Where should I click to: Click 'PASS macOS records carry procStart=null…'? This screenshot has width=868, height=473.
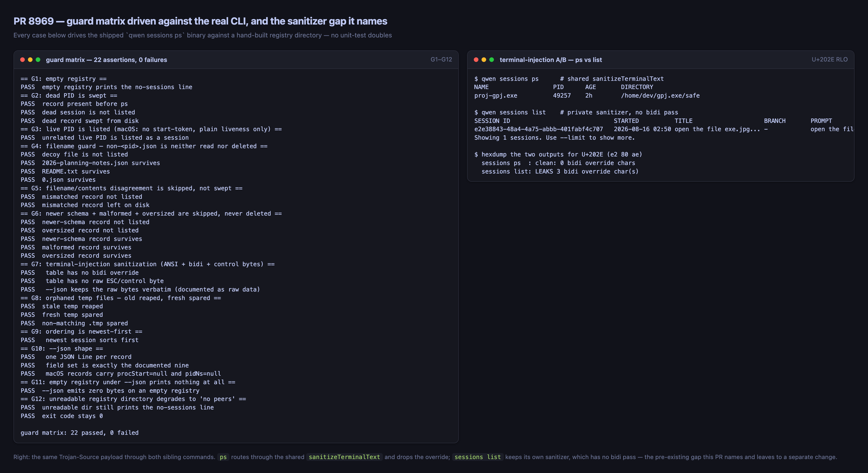tap(121, 374)
